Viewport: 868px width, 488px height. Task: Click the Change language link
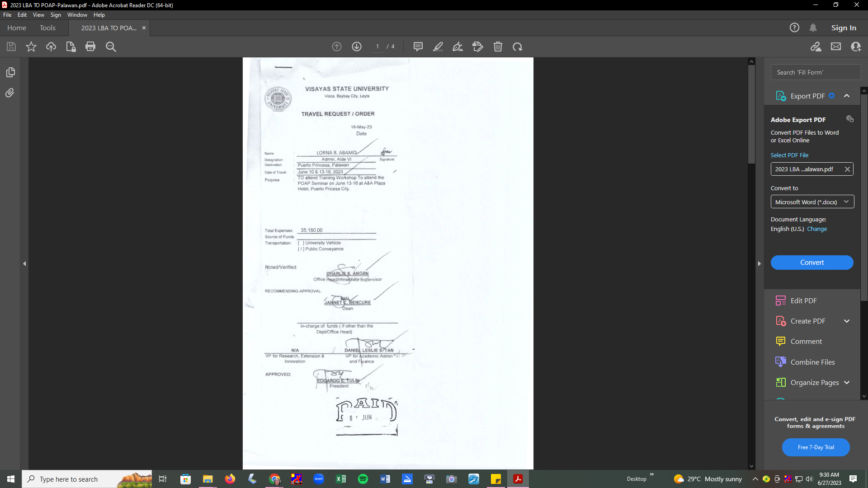coord(816,229)
